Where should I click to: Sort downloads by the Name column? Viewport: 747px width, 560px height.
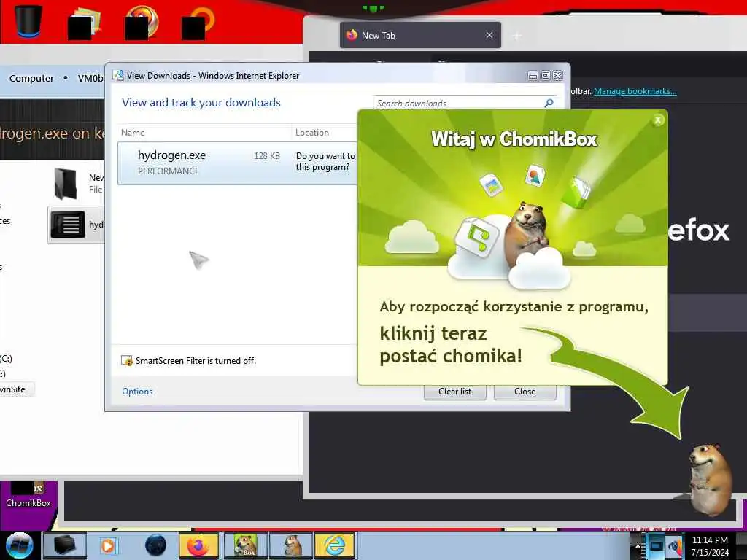point(133,133)
